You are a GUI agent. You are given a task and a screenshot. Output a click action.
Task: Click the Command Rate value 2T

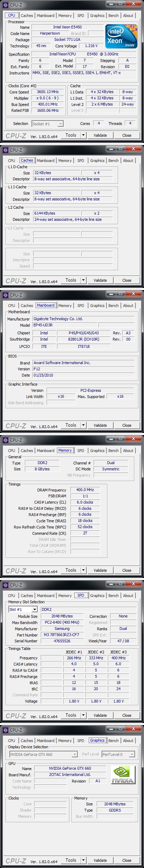[85, 533]
